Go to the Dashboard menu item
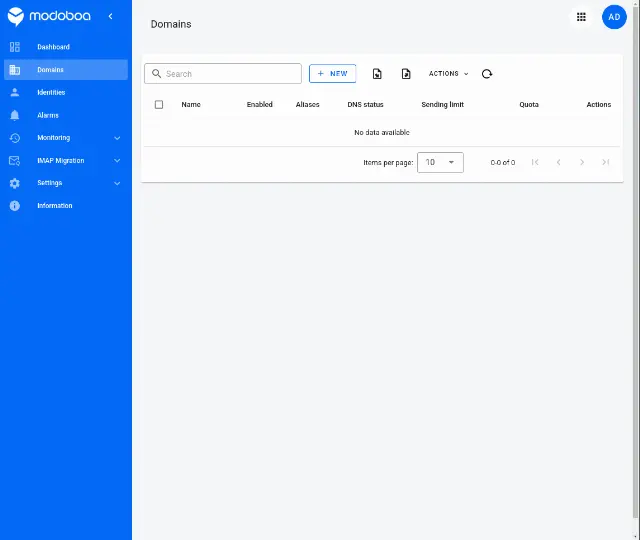The height and width of the screenshot is (540, 640). 66,47
